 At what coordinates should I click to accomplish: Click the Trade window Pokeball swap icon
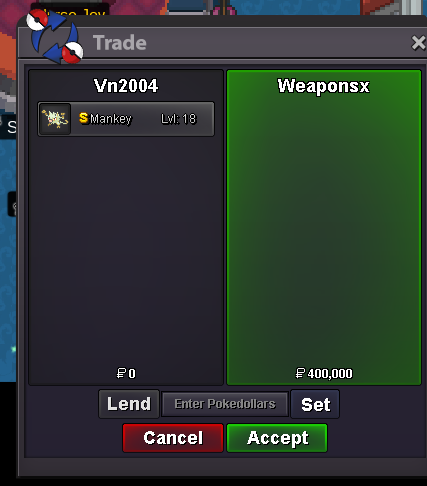click(55, 36)
